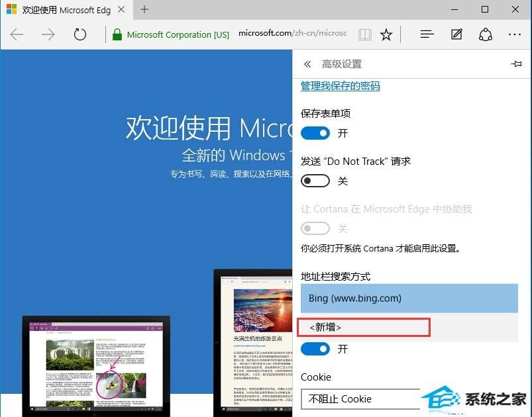Open the purple laptop screen thumbnail

[x=96, y=366]
